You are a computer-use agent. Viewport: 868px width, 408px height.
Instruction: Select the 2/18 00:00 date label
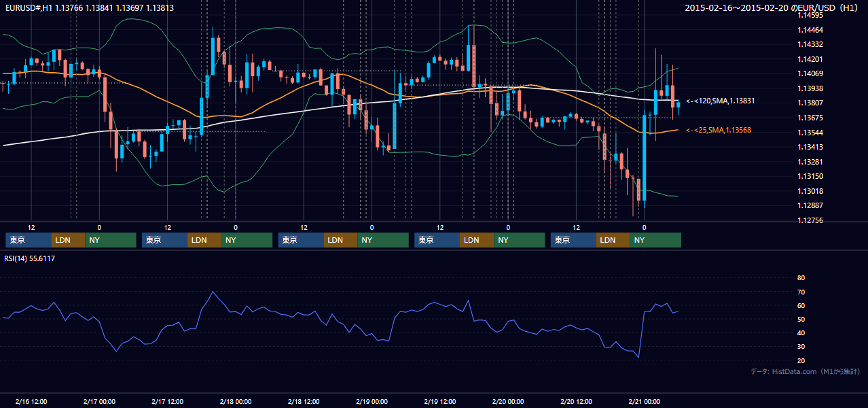[x=236, y=401]
